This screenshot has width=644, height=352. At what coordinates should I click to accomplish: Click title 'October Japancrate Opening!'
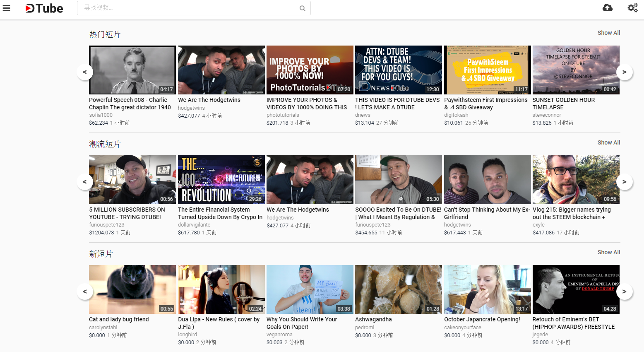click(482, 319)
